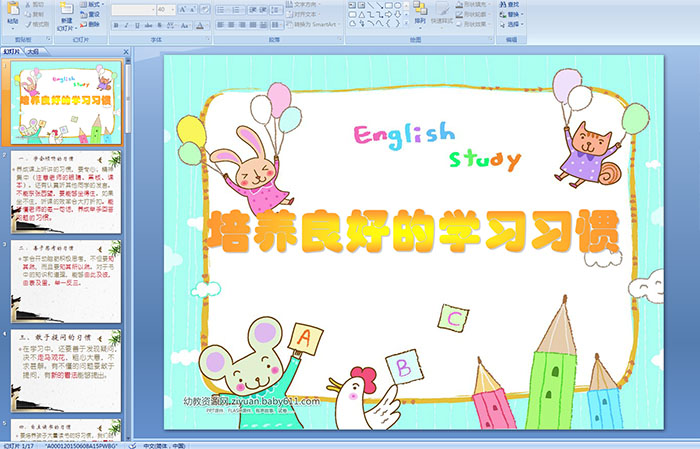This screenshot has width=700, height=449.
Task: Toggle strikethrough (abc) formatting
Action: (148, 25)
